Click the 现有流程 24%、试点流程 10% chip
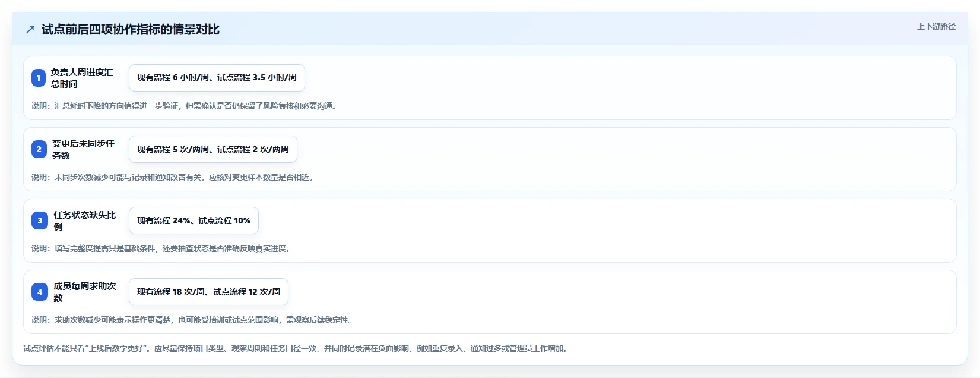 pos(194,220)
